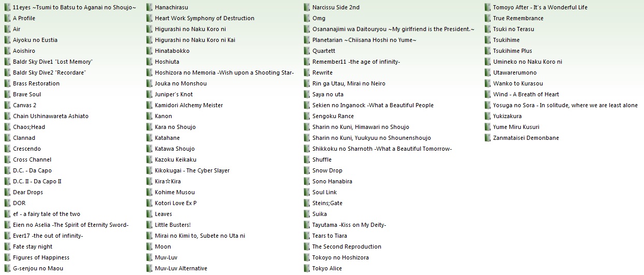Viewport: 644px width, 275px height.
Task: Select the Steins;Gate folder icon
Action: [x=307, y=203]
